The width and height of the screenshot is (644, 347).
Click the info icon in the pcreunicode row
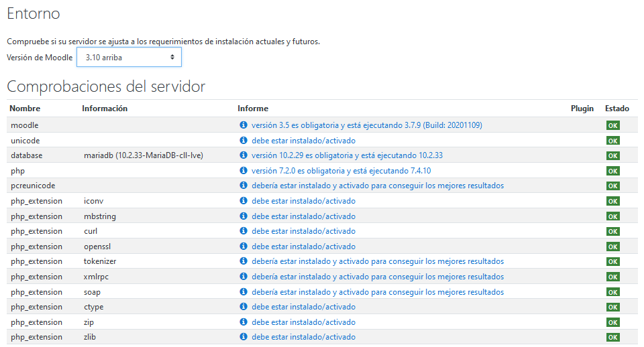pos(244,186)
